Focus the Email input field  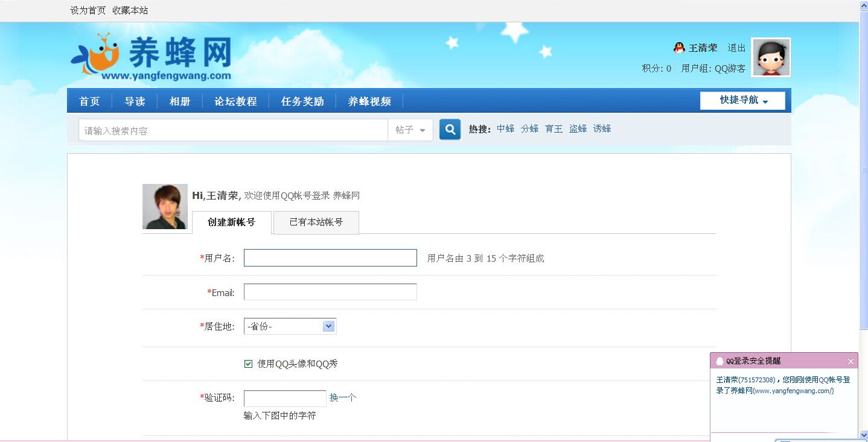click(x=330, y=292)
